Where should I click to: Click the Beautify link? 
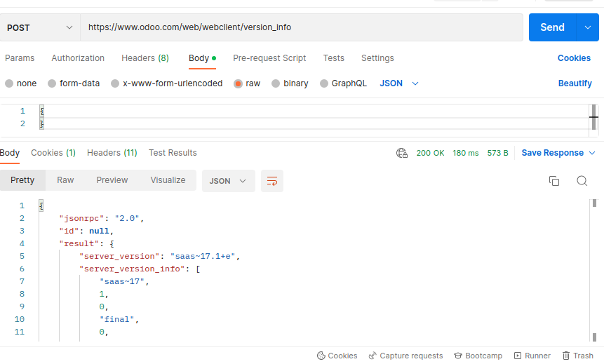(575, 83)
